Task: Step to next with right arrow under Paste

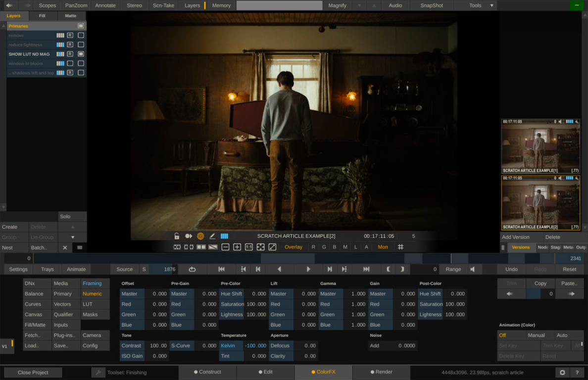Action: (572, 294)
